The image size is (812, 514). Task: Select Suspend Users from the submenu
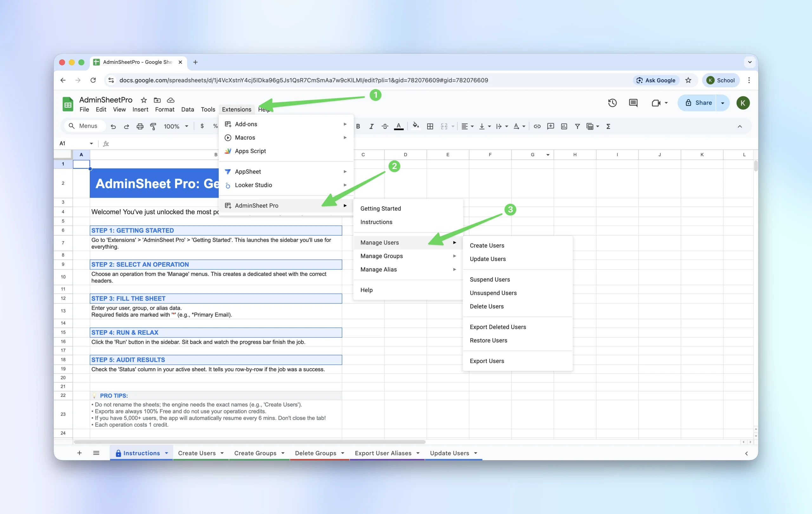click(x=490, y=279)
